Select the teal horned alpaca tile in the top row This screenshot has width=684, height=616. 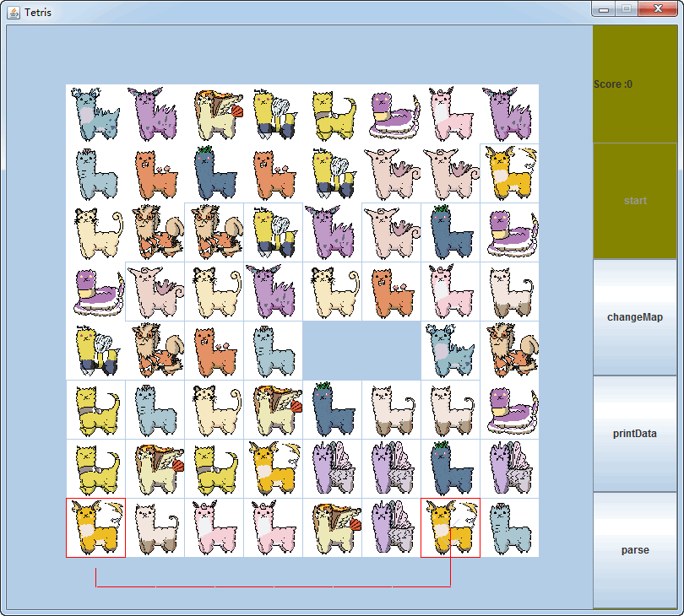pos(95,114)
